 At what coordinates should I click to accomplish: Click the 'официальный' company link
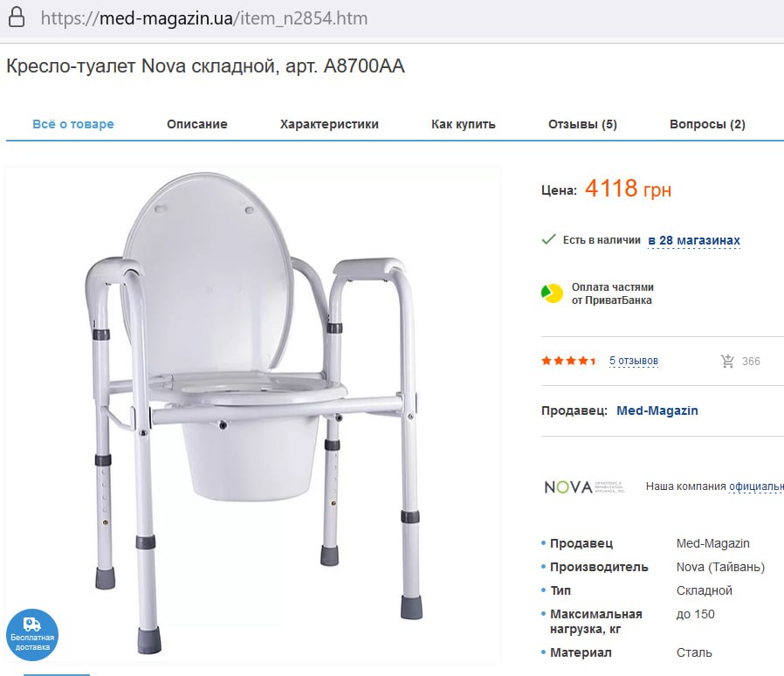tap(756, 486)
